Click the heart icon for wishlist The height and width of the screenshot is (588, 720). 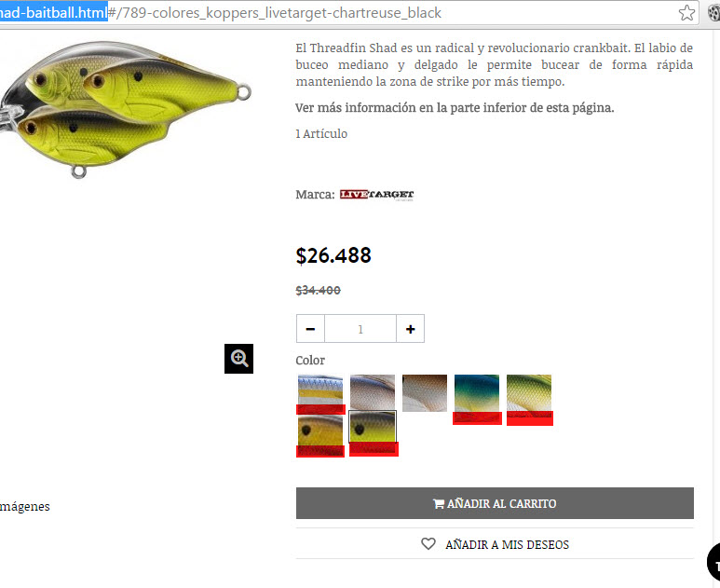(428, 544)
